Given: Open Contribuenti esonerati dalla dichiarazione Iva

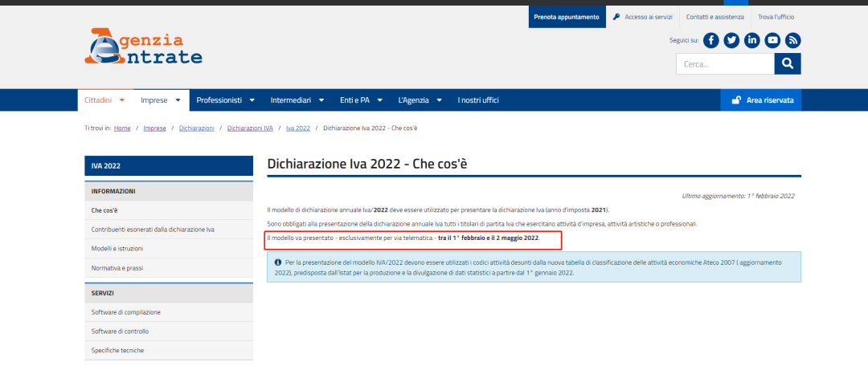Looking at the screenshot, I should (169, 230).
